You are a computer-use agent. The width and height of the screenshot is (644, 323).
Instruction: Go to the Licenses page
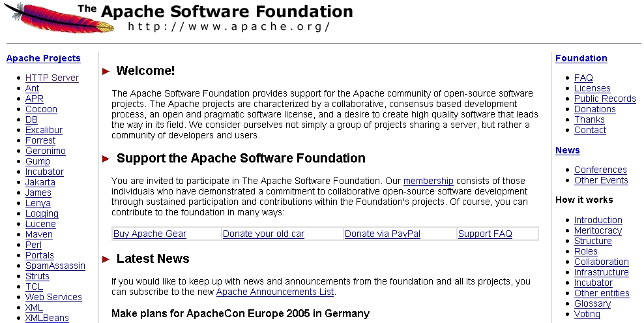[x=593, y=88]
